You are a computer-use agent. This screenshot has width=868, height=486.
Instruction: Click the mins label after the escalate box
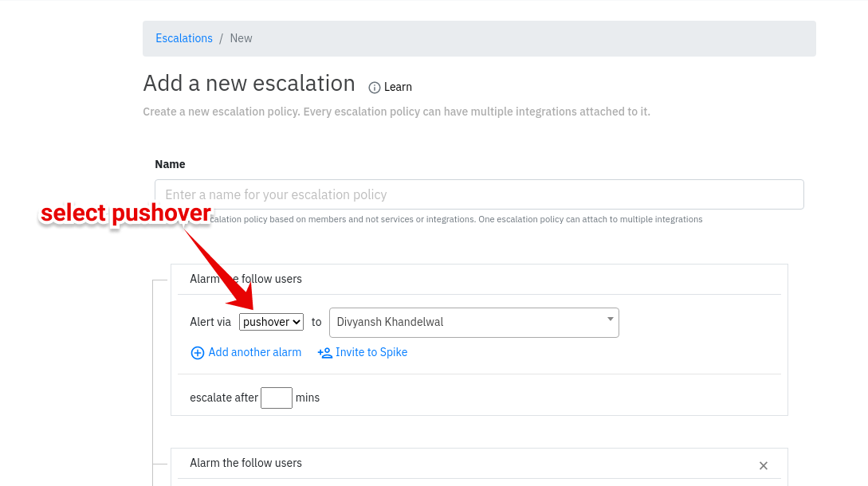pos(308,398)
